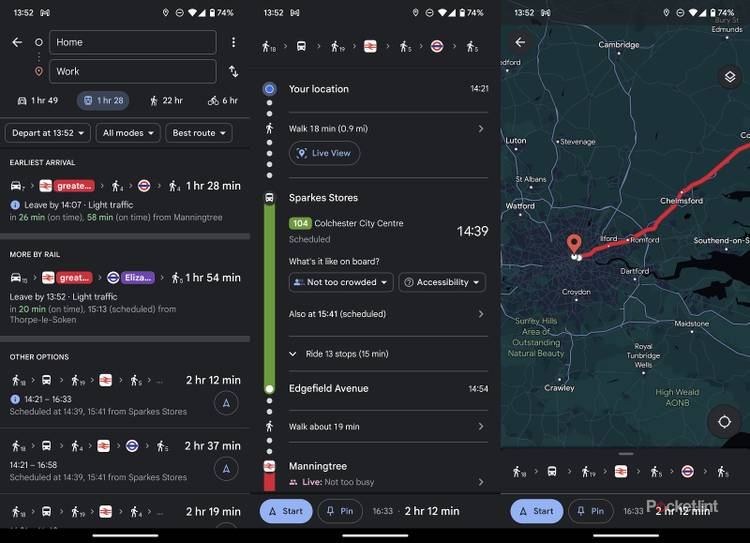Screen dimensions: 750x543
Task: Open the Not too crowded dropdown
Action: [341, 282]
